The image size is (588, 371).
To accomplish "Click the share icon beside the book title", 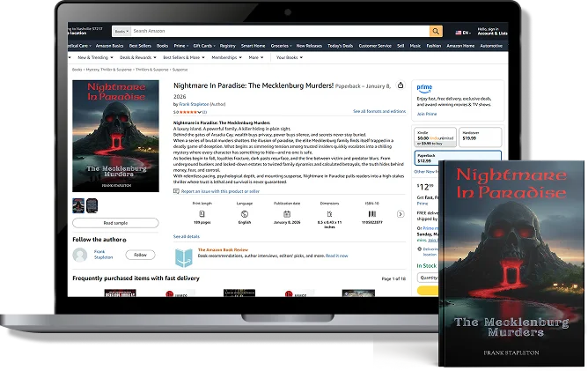I will click(401, 85).
